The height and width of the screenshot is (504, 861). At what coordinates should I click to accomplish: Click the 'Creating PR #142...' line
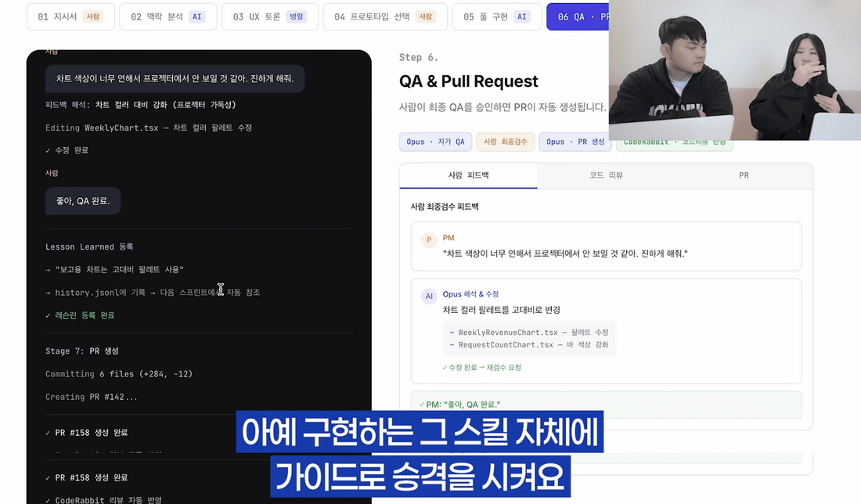click(x=91, y=397)
